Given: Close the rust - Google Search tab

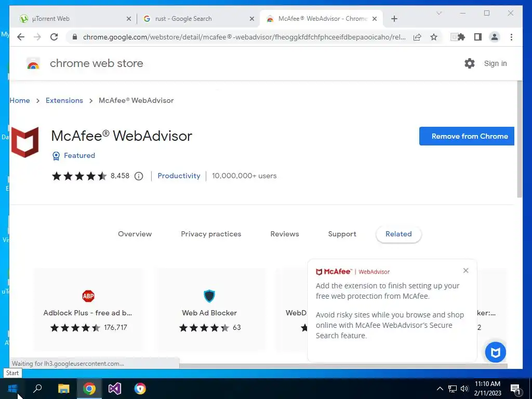Looking at the screenshot, I should (x=252, y=19).
